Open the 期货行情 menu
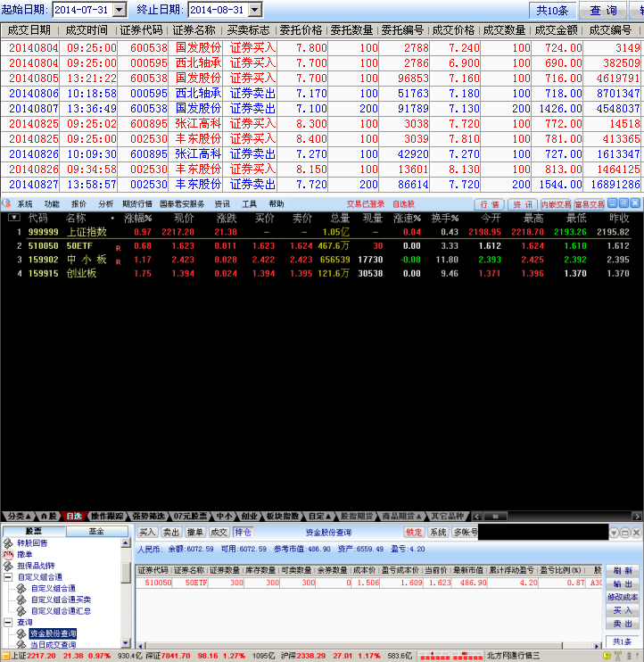644x662 pixels. [x=136, y=204]
